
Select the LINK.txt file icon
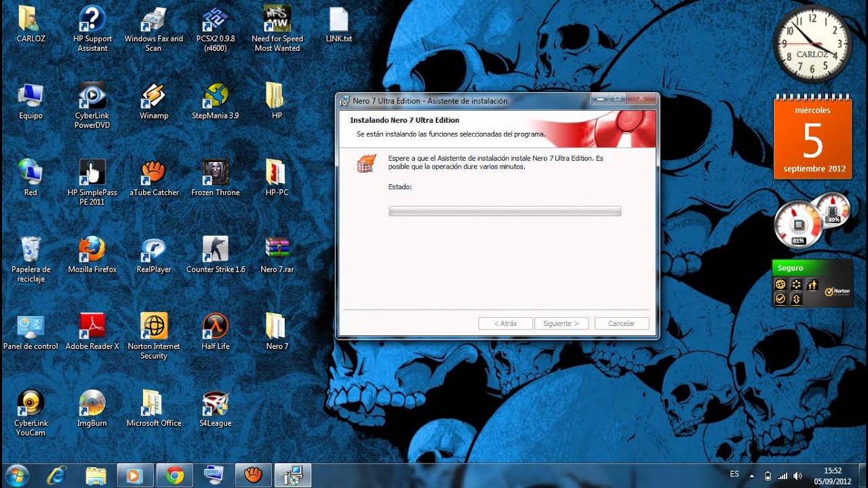(x=339, y=24)
